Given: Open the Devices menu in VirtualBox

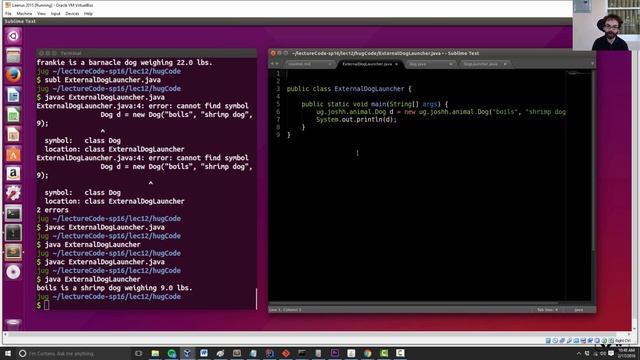Looking at the screenshot, I should click(72, 13).
